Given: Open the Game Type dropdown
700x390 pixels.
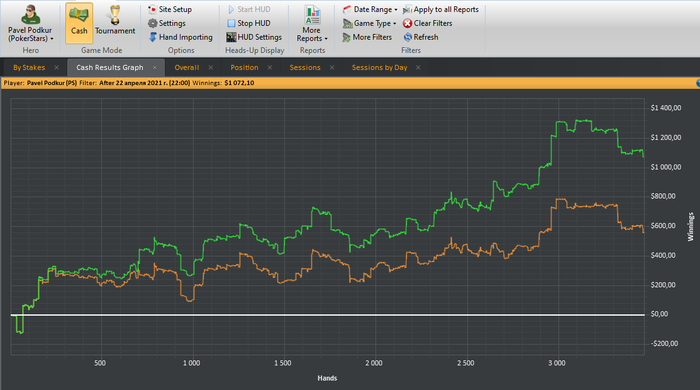Looking at the screenshot, I should pyautogui.click(x=369, y=23).
